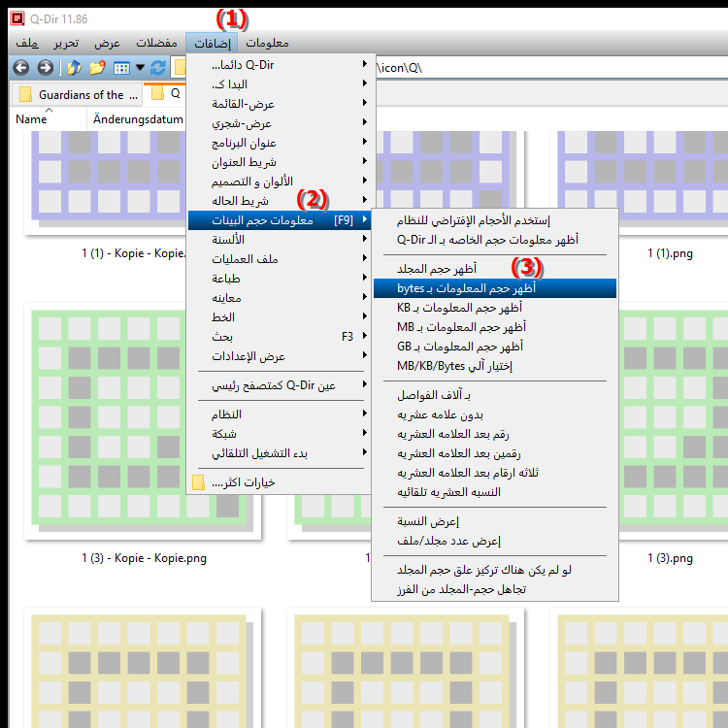Expand the البدا كـ submenu

pyautogui.click(x=279, y=84)
